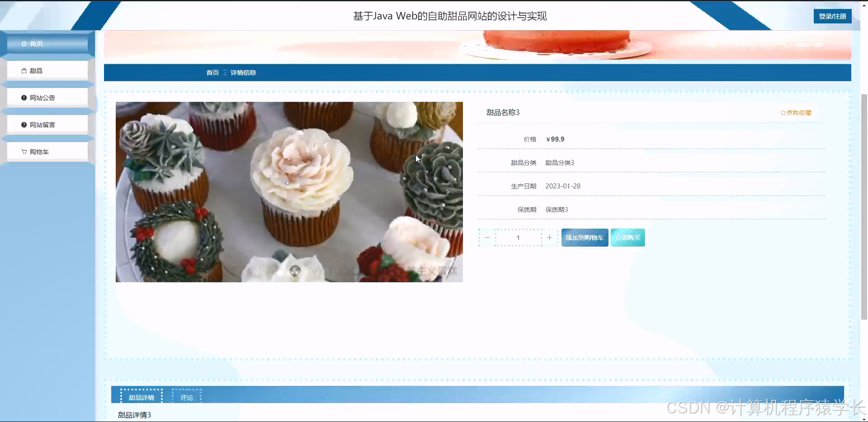Decrease quantity with the minus stepper
The height and width of the screenshot is (422, 868).
(x=487, y=237)
